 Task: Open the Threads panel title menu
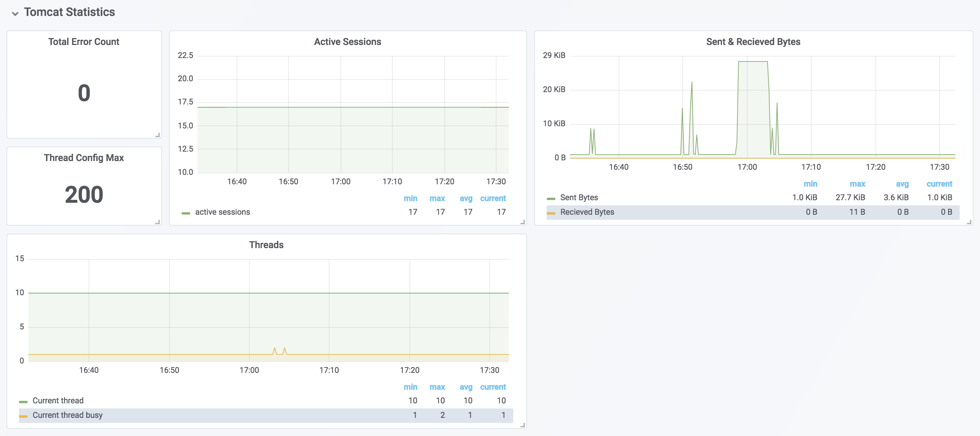click(x=266, y=245)
